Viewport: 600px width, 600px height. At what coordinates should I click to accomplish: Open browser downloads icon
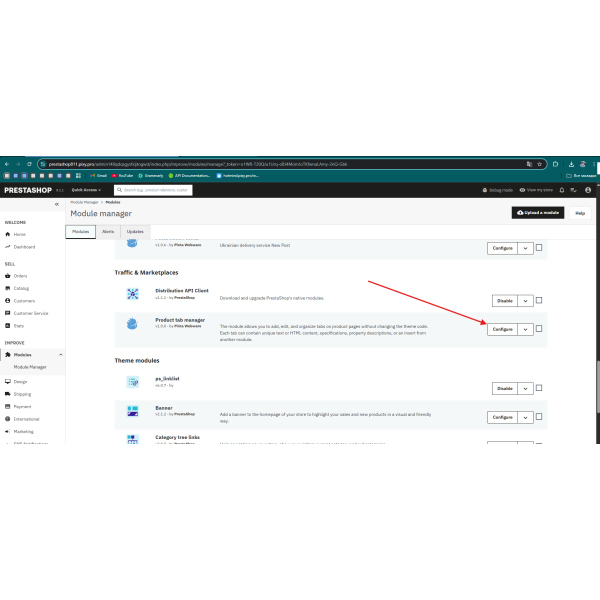click(x=571, y=164)
